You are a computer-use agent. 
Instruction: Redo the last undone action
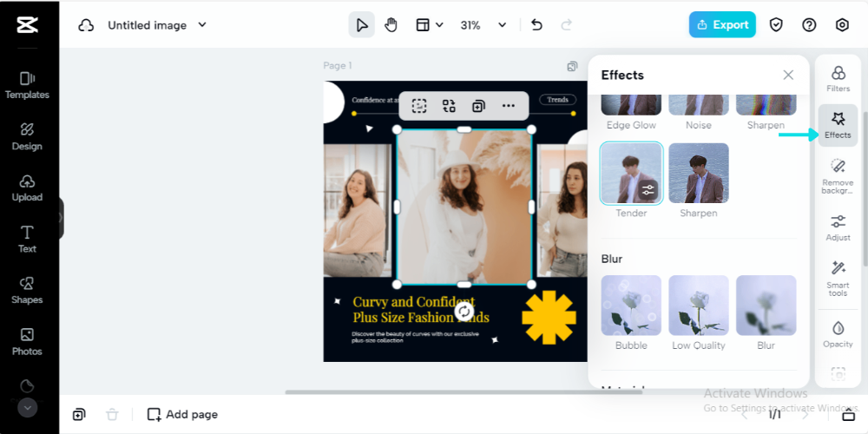[566, 25]
